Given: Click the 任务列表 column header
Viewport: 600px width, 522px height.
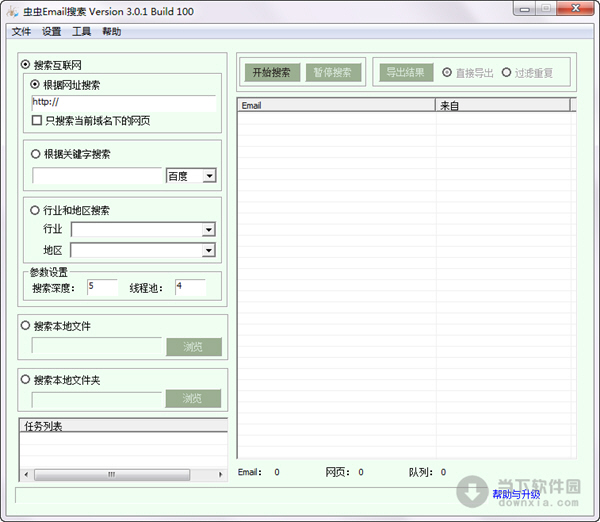Looking at the screenshot, I should click(x=124, y=426).
